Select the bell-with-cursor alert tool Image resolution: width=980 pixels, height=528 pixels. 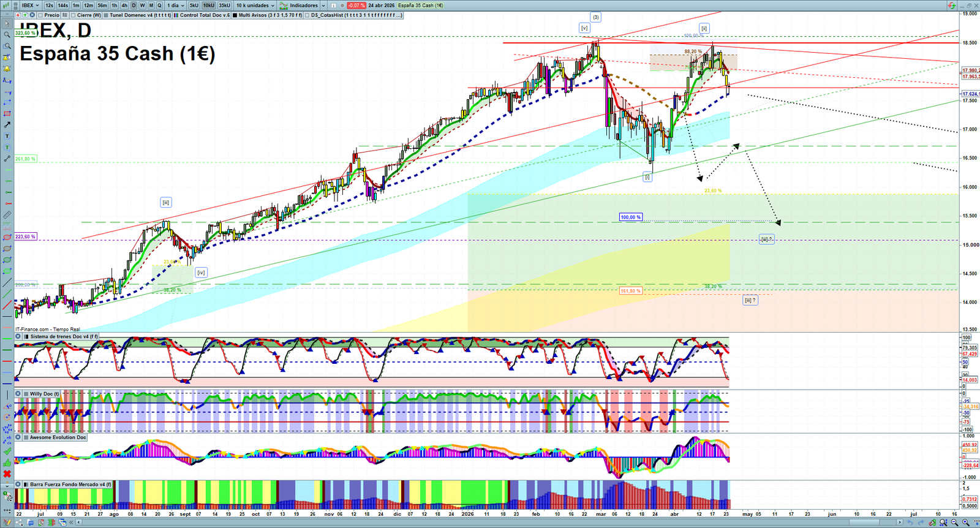pyautogui.click(x=7, y=57)
